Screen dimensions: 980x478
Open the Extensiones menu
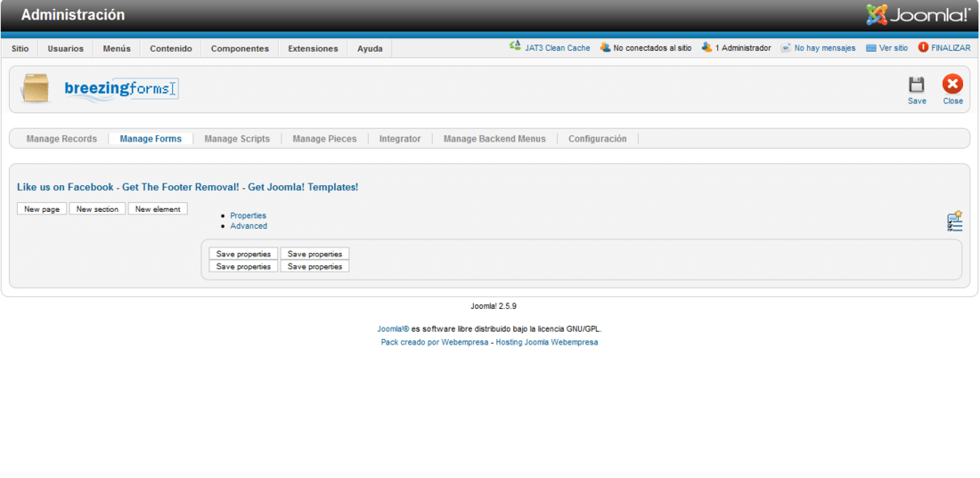pyautogui.click(x=313, y=49)
